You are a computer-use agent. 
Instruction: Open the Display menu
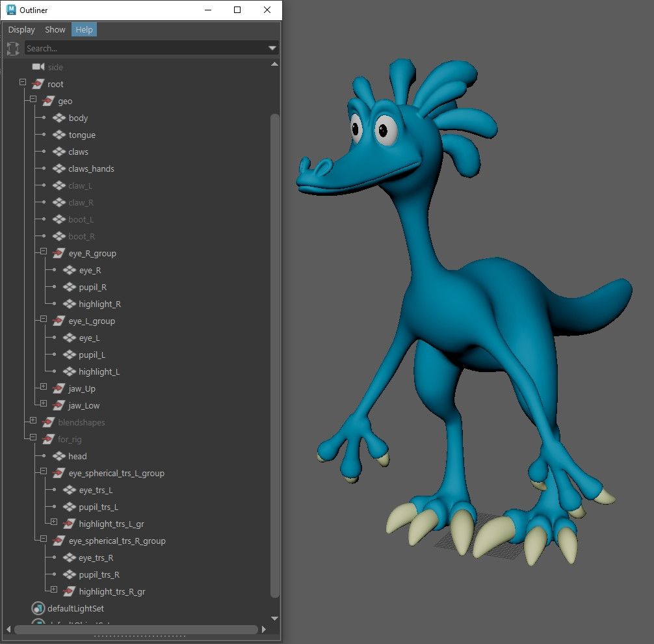(x=21, y=29)
